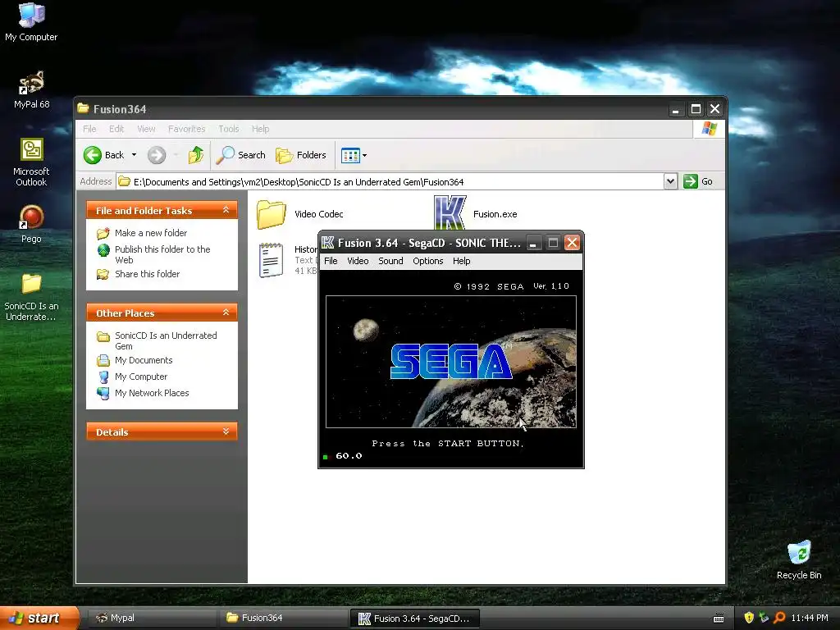
Task: Open Fusion File menu
Action: click(x=331, y=261)
